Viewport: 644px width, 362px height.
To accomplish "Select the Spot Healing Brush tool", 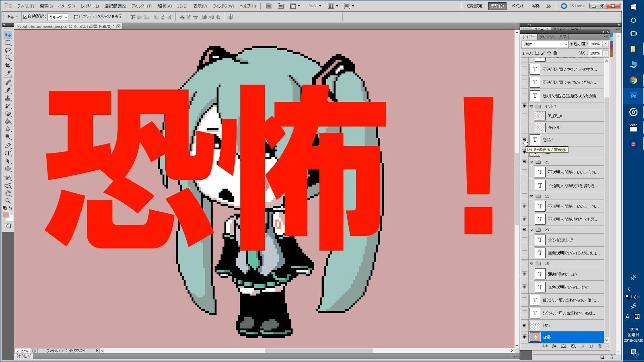I will point(8,82).
